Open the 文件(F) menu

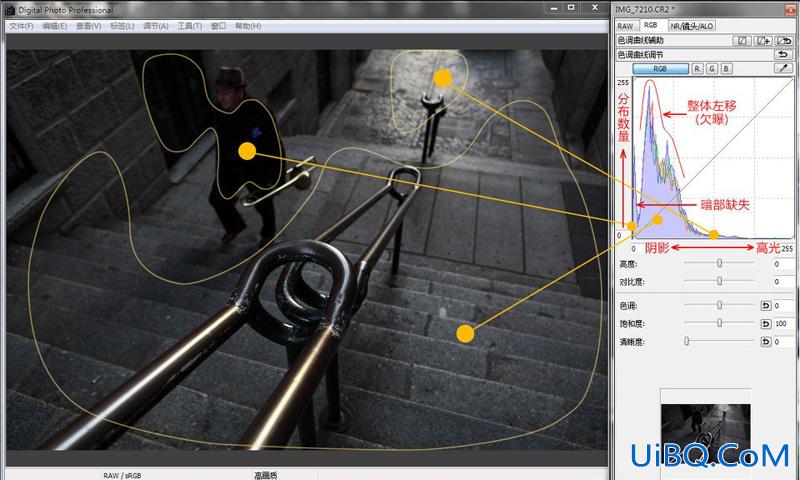click(21, 26)
